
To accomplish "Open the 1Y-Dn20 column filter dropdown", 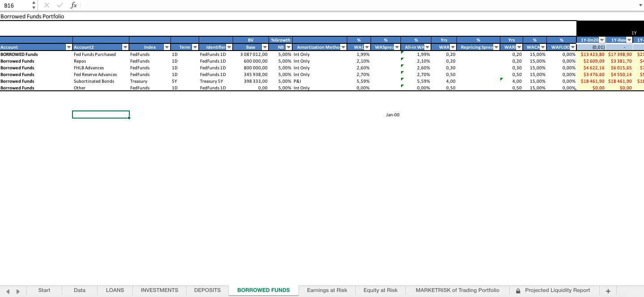I will coord(602,40).
